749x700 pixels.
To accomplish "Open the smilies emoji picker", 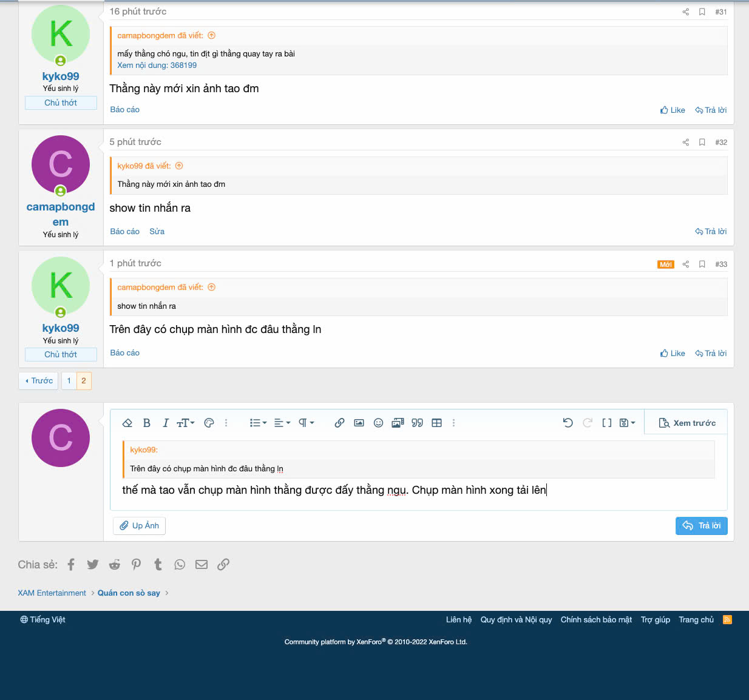I will click(378, 423).
